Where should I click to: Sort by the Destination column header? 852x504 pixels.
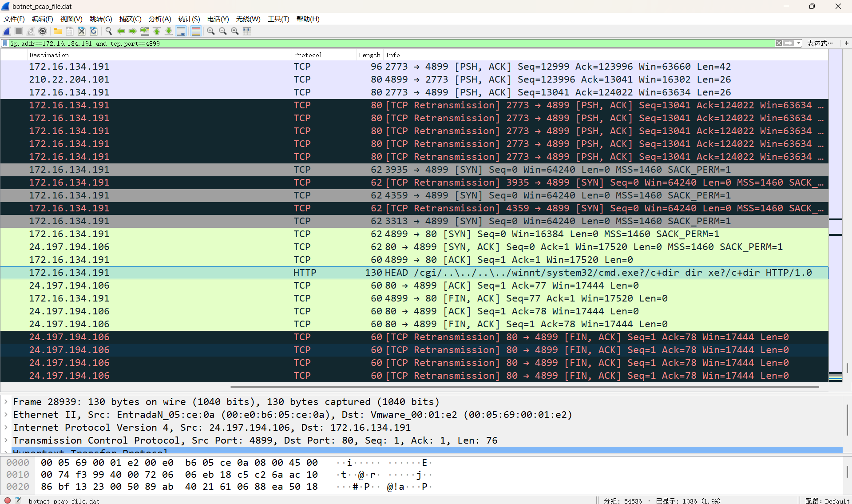pyautogui.click(x=159, y=55)
